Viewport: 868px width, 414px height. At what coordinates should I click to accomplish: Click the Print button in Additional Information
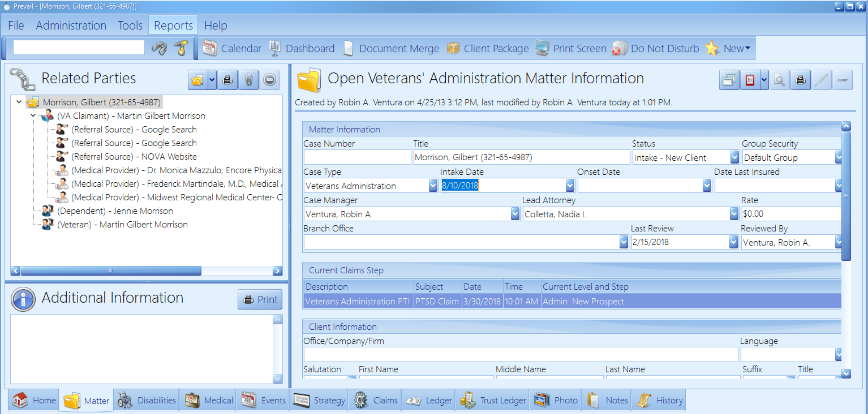(x=260, y=299)
